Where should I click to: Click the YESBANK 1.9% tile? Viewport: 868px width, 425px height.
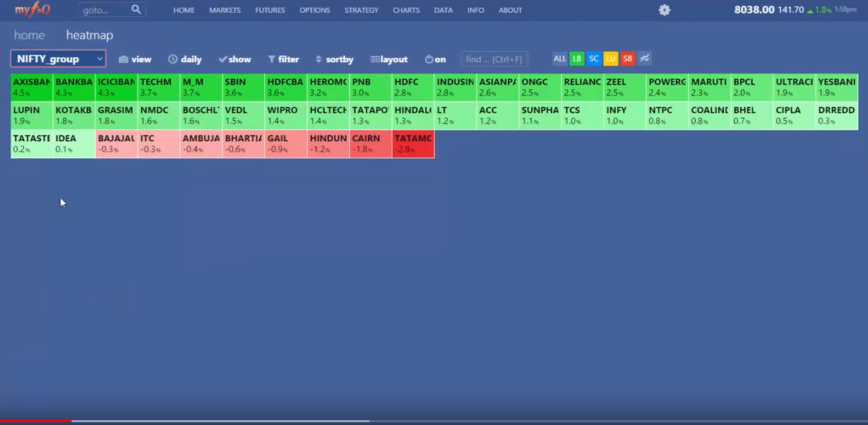tap(837, 88)
